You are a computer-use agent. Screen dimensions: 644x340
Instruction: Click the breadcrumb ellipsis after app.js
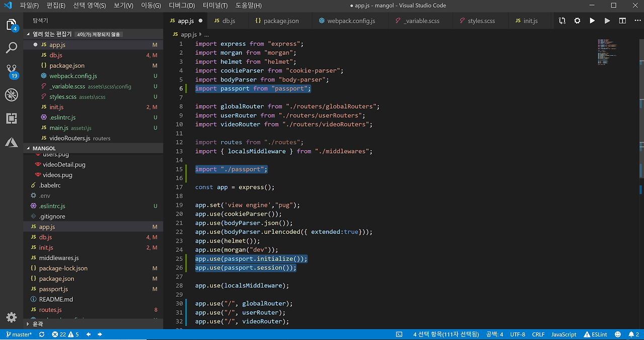tap(206, 34)
